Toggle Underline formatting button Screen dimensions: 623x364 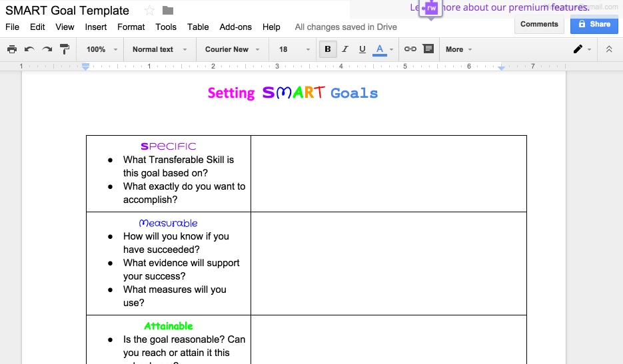[362, 49]
